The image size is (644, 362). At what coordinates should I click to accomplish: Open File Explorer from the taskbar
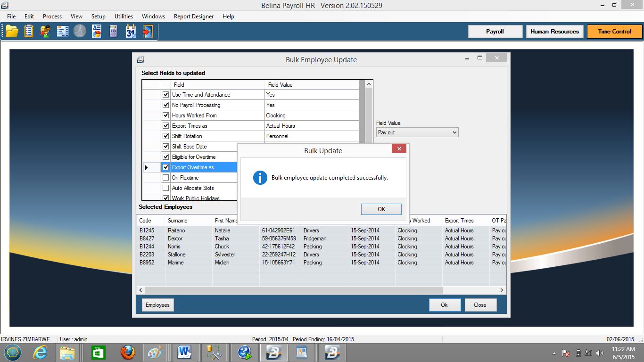[67, 352]
